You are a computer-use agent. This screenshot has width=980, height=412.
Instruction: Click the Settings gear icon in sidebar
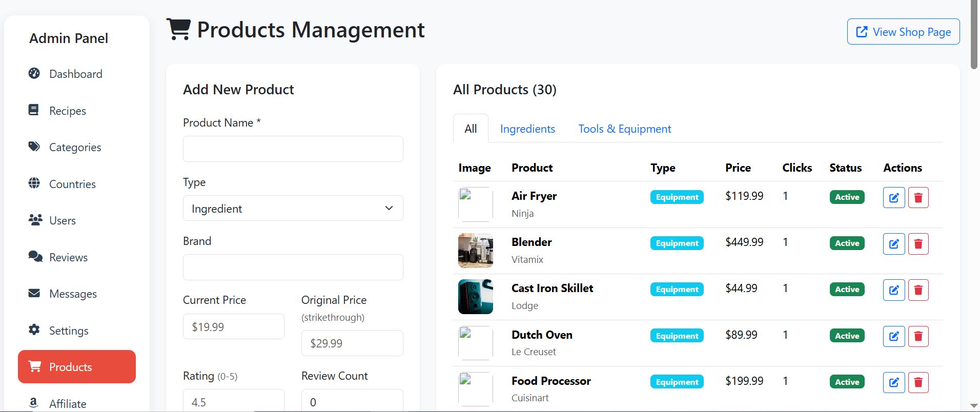pyautogui.click(x=34, y=330)
